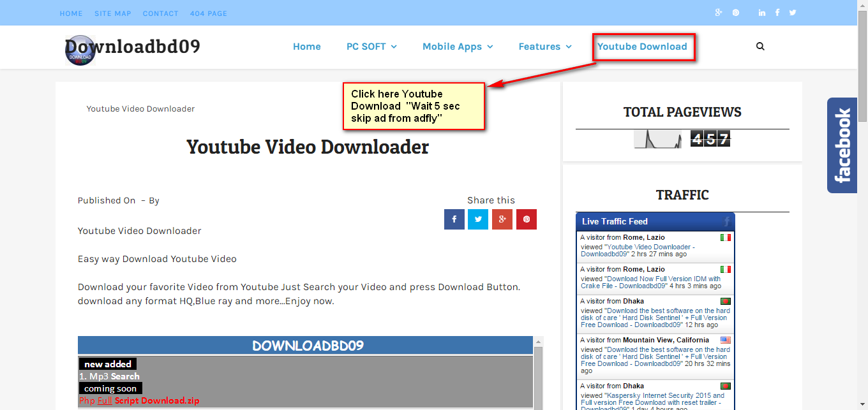Open 404 PAGE link in top bar
Image resolution: width=868 pixels, height=410 pixels.
click(208, 13)
